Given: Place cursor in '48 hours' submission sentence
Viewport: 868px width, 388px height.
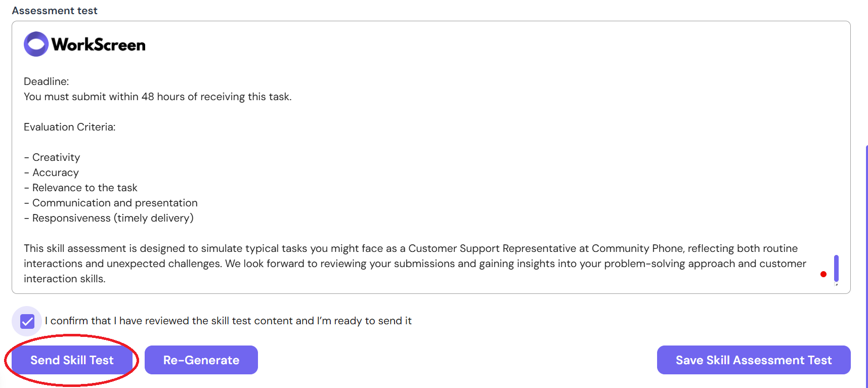Looking at the screenshot, I should coord(158,97).
